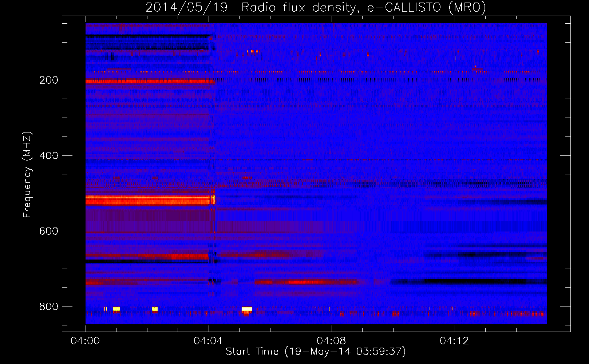Click the 400 frequency tick label

49,156
